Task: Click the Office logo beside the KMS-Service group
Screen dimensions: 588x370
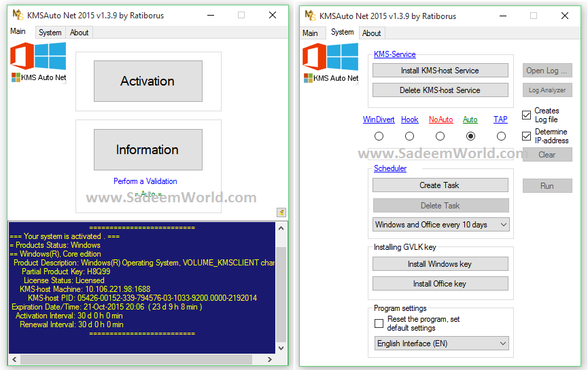Action: [313, 57]
